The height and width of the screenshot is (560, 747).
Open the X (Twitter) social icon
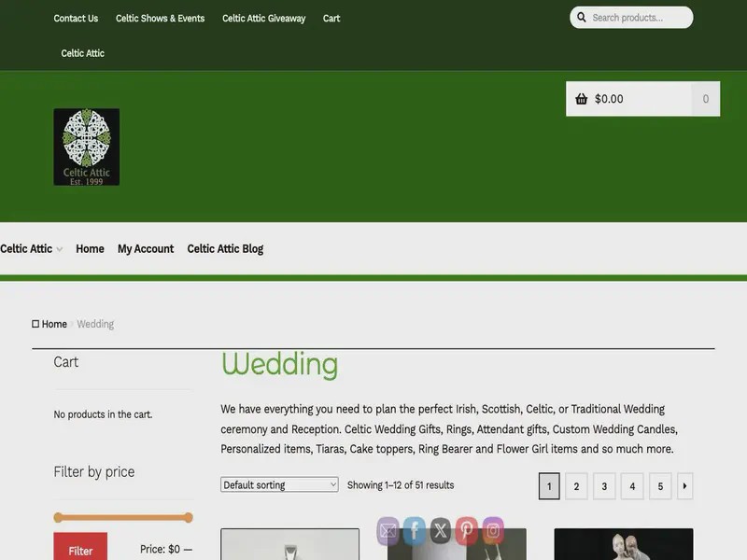coord(440,530)
